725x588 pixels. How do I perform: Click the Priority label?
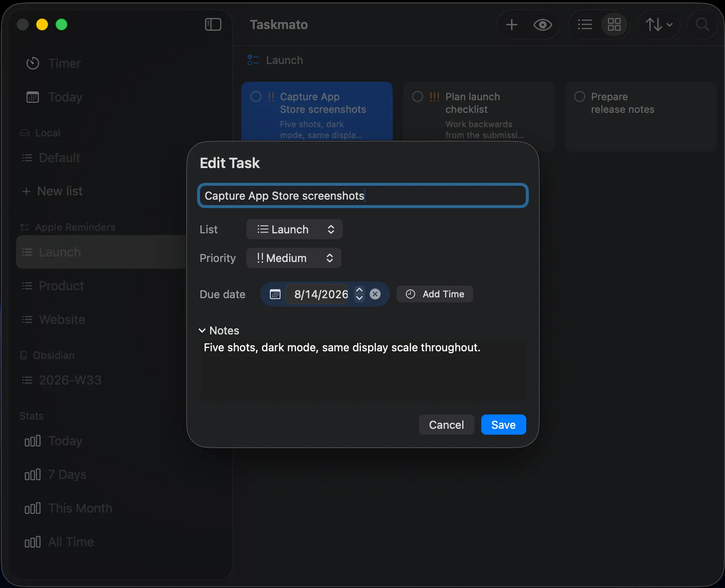click(218, 258)
